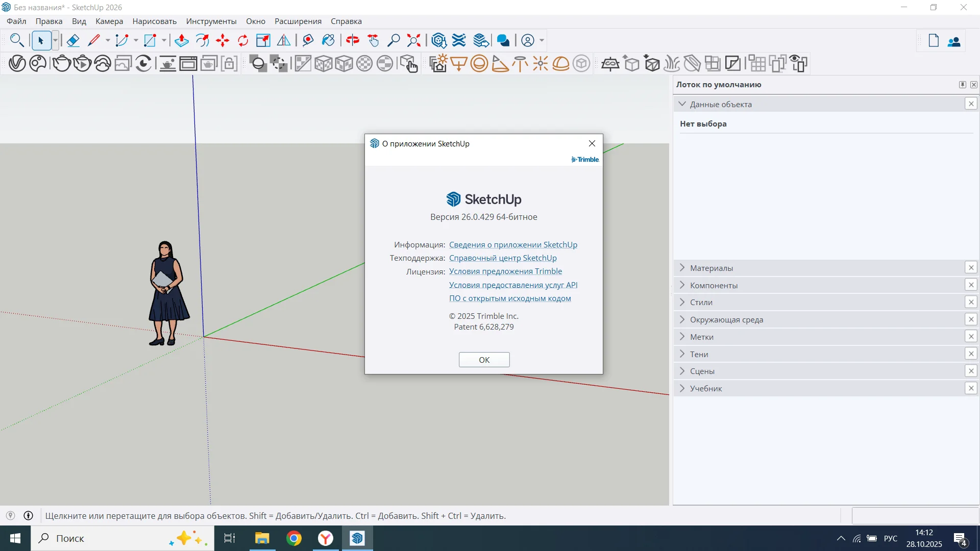The image size is (980, 551).
Task: Activate the Flip mirror tool
Action: (x=284, y=40)
